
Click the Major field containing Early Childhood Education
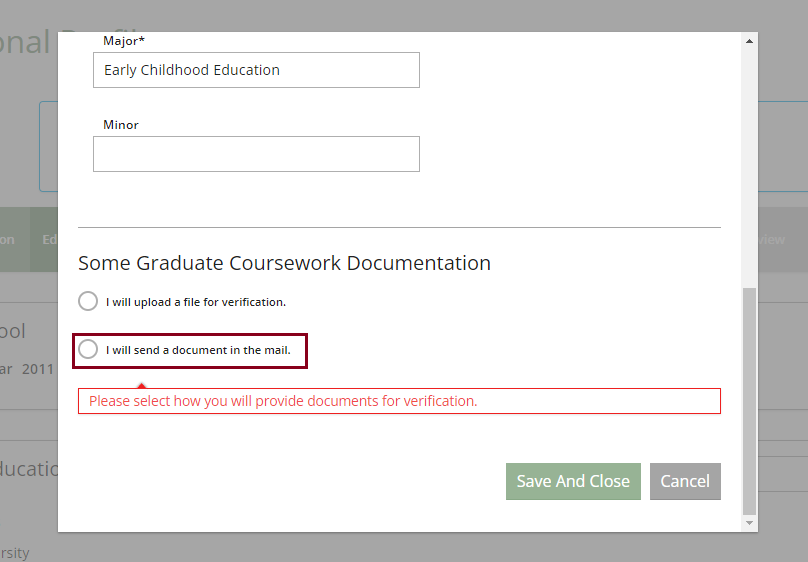pos(256,70)
